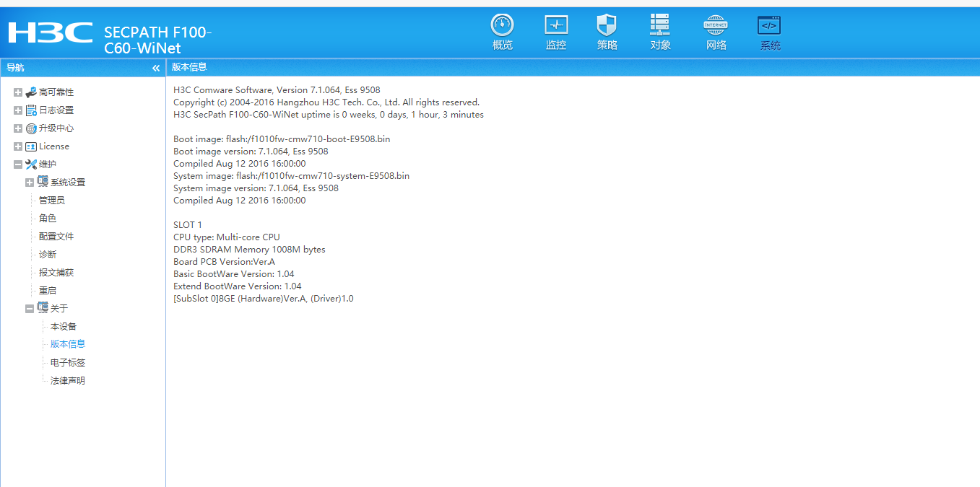Click the Comware Software version line
980x487 pixels.
[x=277, y=90]
